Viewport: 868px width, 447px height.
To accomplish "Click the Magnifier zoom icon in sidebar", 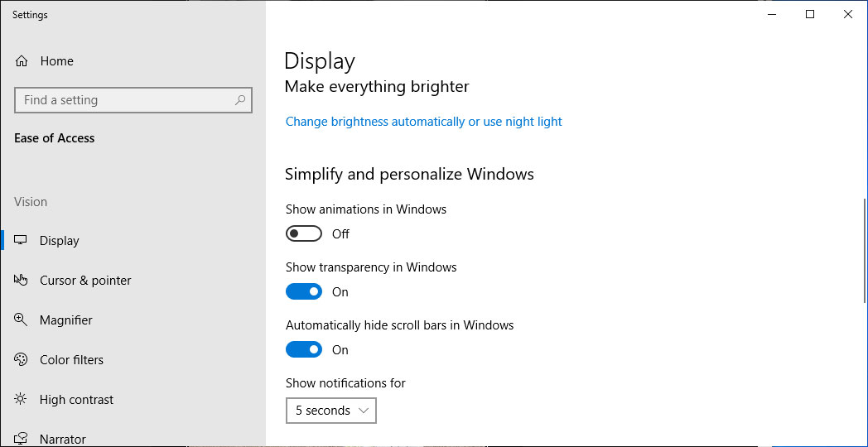I will coord(21,320).
